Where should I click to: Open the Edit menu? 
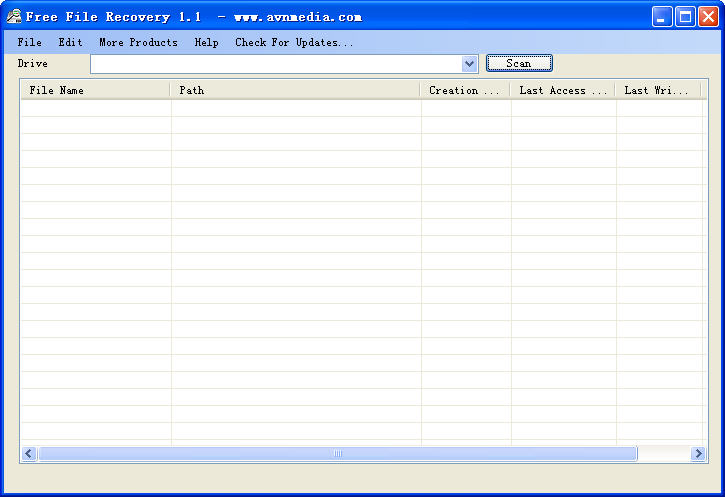point(70,42)
